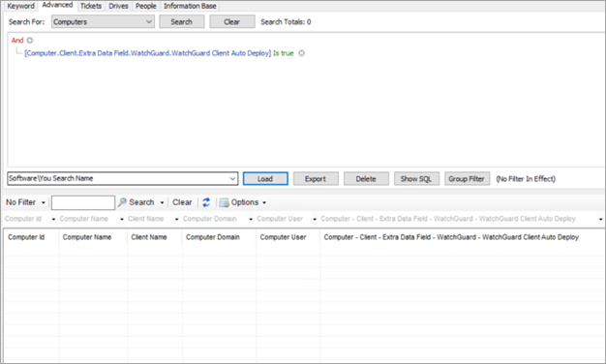Click the Load button
606x364 pixels.
pos(265,178)
